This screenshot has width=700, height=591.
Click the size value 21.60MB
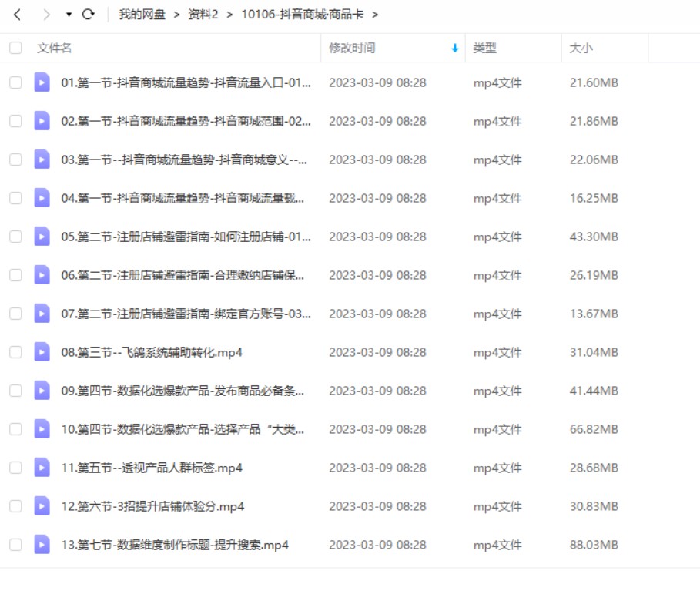coord(594,82)
